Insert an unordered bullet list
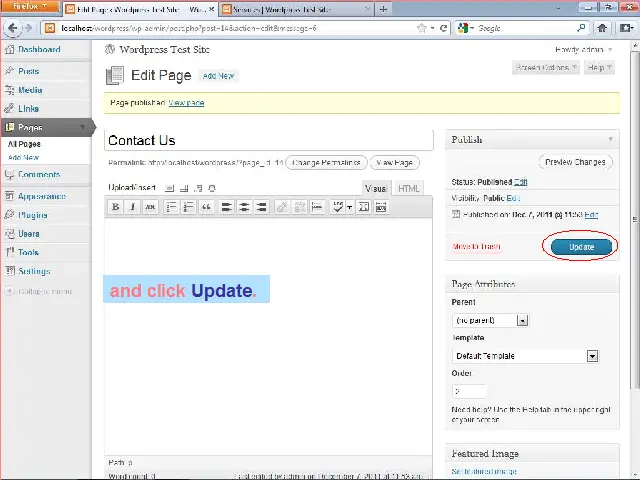Screen dimensions: 640x480 171,207
